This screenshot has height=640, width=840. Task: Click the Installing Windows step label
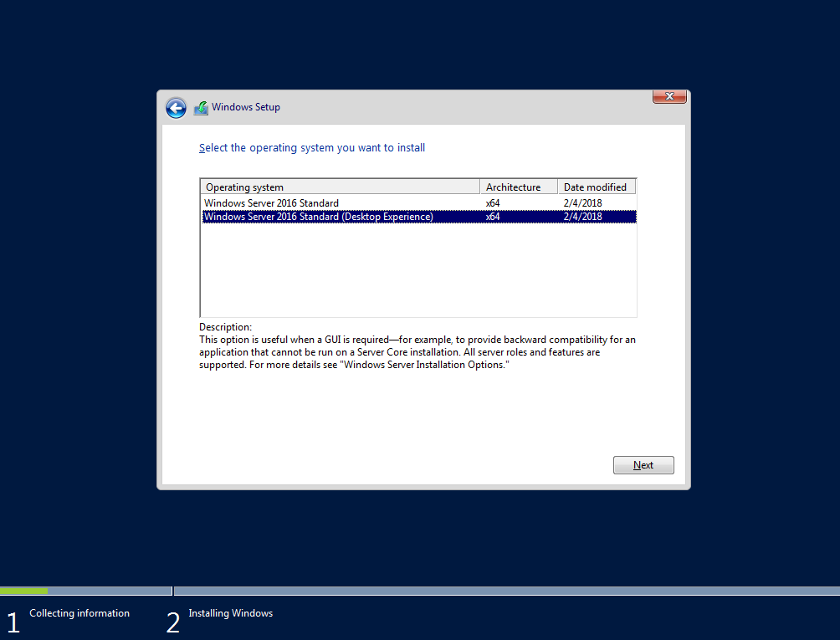[x=230, y=613]
